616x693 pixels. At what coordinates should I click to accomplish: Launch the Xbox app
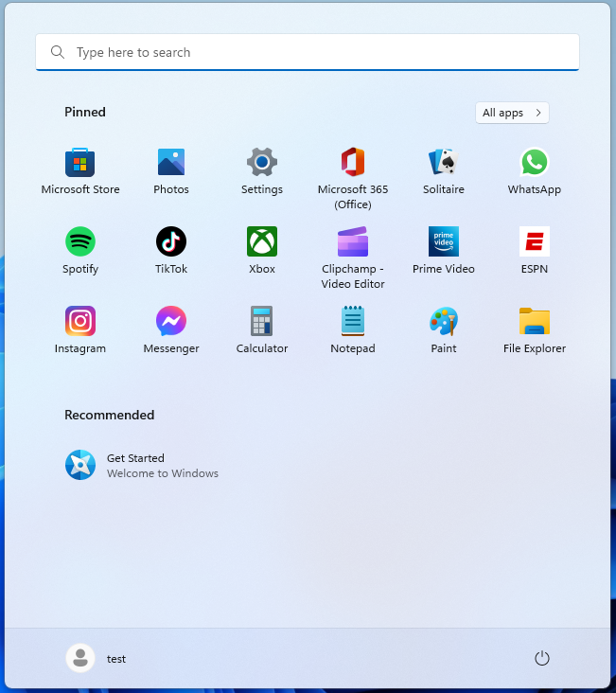262,251
